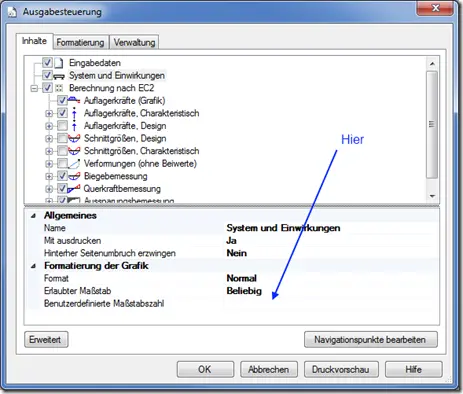Click the tree scrollbar down arrow
Image resolution: width=463 pixels, height=394 pixels.
(432, 196)
